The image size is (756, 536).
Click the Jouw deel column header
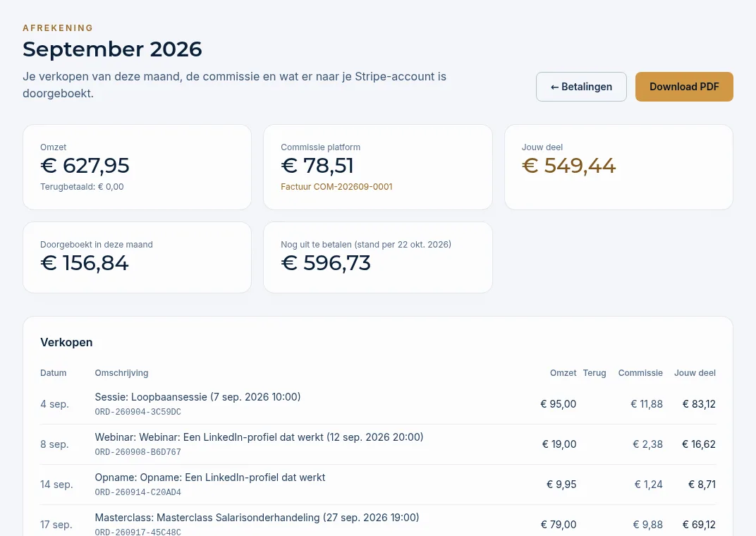pyautogui.click(x=695, y=372)
